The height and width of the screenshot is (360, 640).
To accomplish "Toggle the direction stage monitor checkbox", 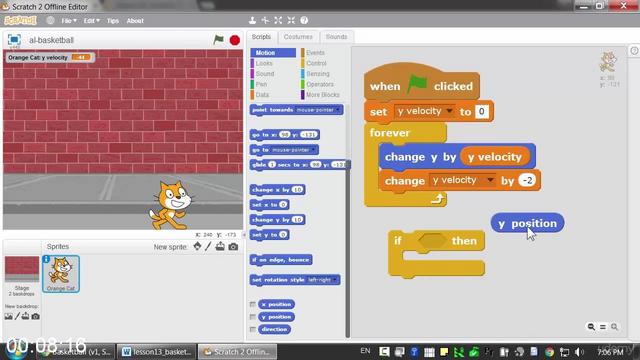I will tap(253, 329).
